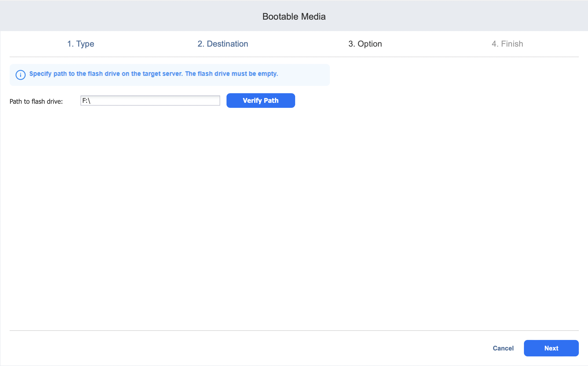Image resolution: width=588 pixels, height=366 pixels.
Task: Go back to the 1. Type step
Action: click(x=81, y=44)
